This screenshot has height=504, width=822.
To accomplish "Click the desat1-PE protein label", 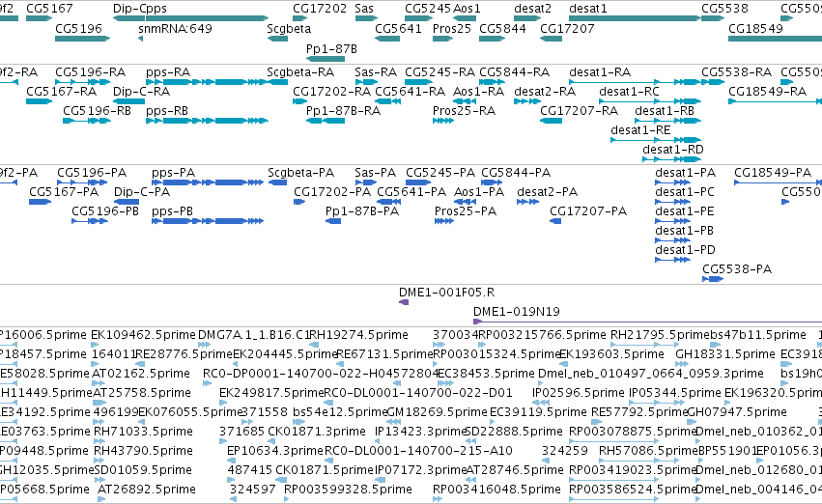I will point(685,211).
